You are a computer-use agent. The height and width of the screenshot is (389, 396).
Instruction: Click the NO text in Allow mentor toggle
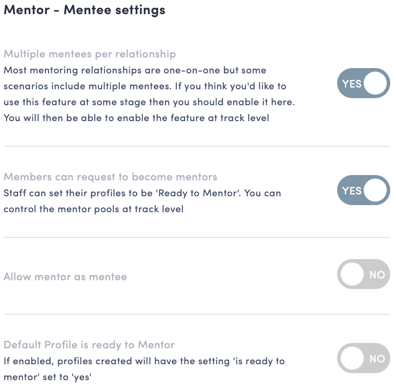(377, 275)
